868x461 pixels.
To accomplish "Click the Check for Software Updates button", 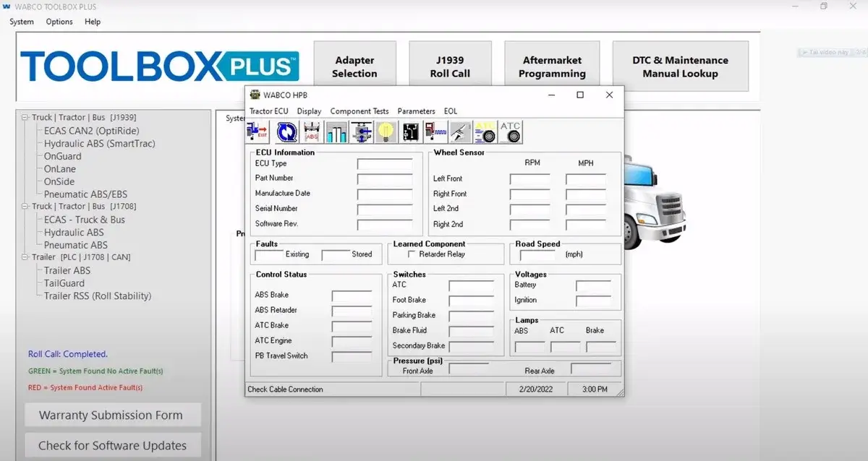I will click(112, 446).
